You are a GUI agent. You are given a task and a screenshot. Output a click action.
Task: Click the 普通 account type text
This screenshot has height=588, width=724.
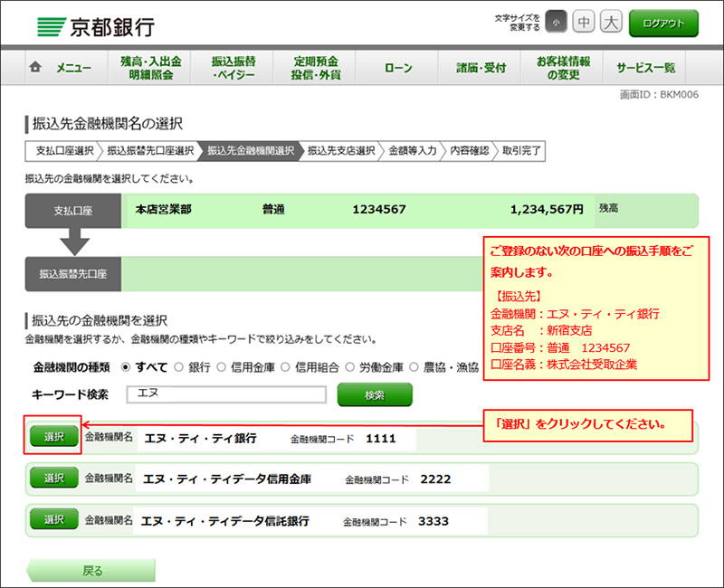(273, 210)
